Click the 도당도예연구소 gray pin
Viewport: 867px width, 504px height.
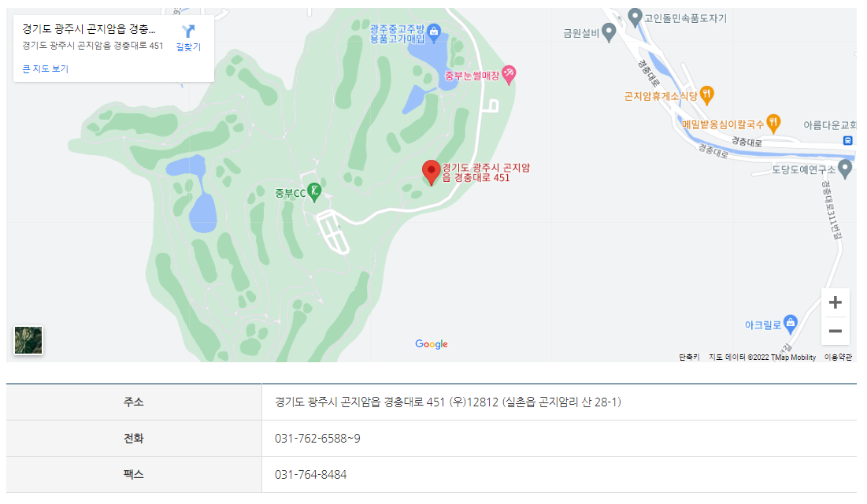click(845, 169)
